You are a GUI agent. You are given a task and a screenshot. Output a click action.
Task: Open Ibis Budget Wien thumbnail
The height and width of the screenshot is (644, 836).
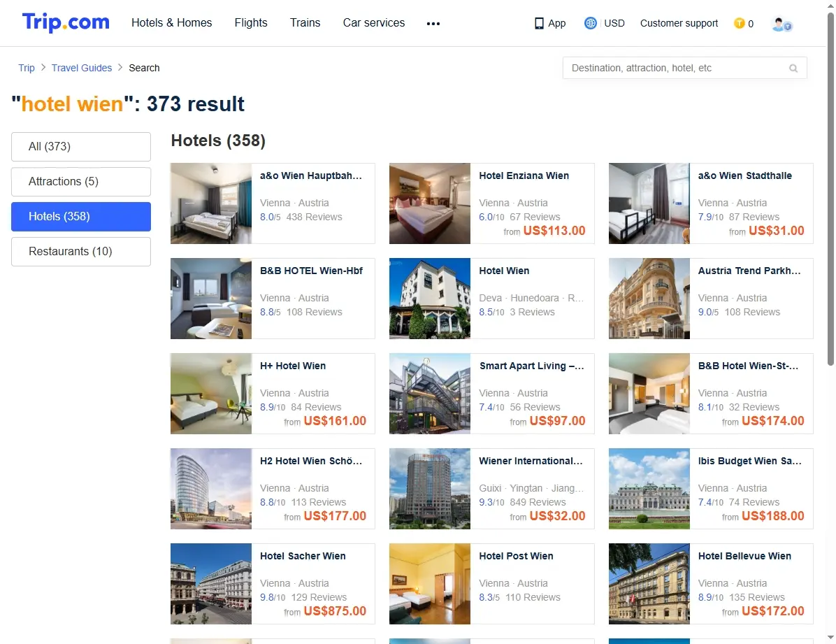tap(649, 489)
